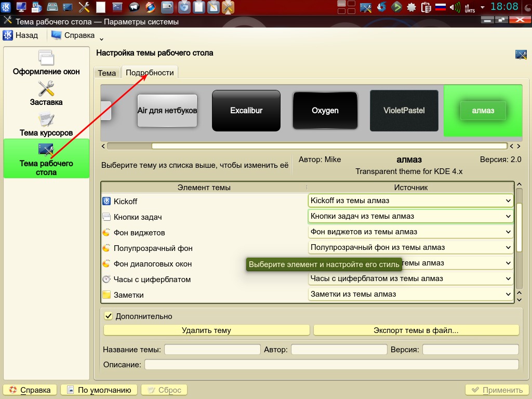Click the typewriter icon in the top panel
The width and height of the screenshot is (532, 399).
coord(52,7)
